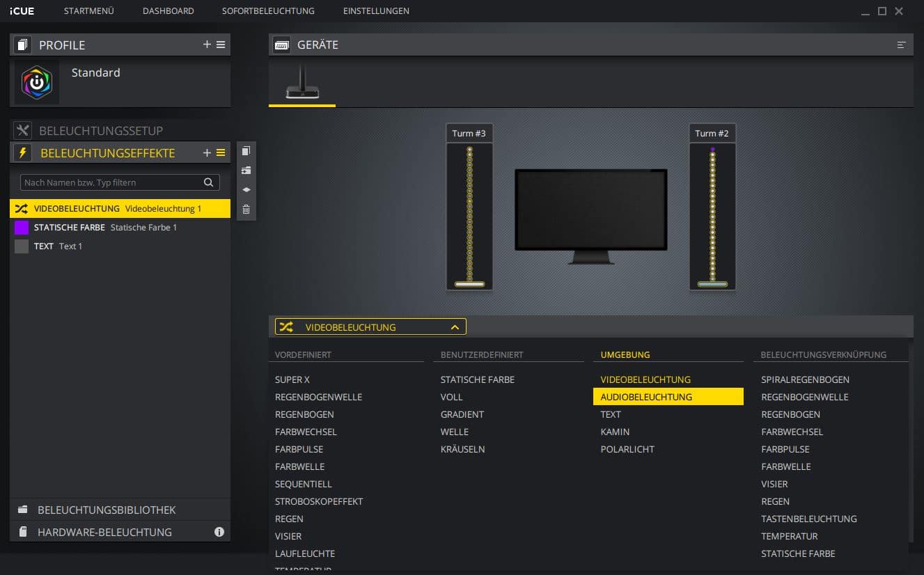
Task: Add a new profile with plus icon
Action: click(x=207, y=45)
